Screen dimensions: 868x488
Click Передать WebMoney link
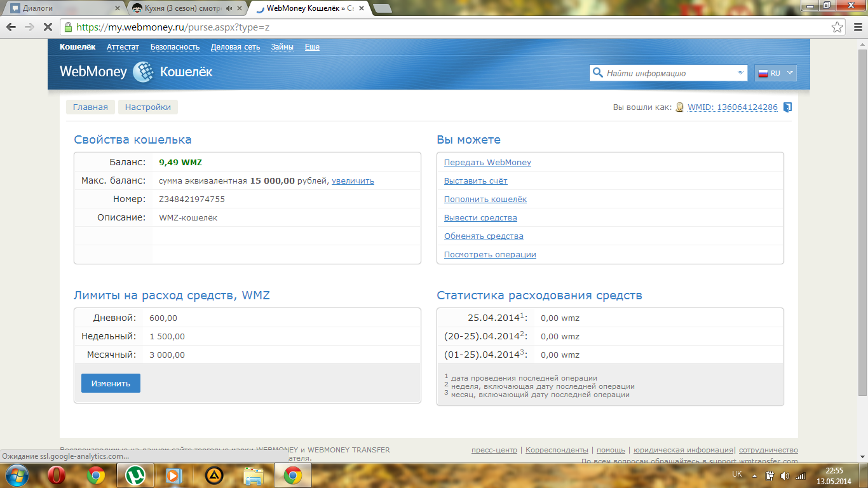[x=487, y=163]
